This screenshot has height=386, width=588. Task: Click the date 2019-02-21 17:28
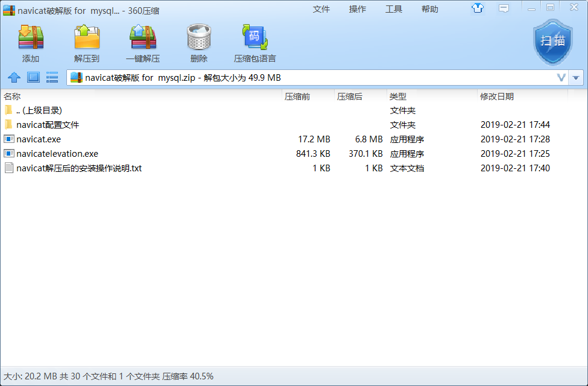(515, 139)
